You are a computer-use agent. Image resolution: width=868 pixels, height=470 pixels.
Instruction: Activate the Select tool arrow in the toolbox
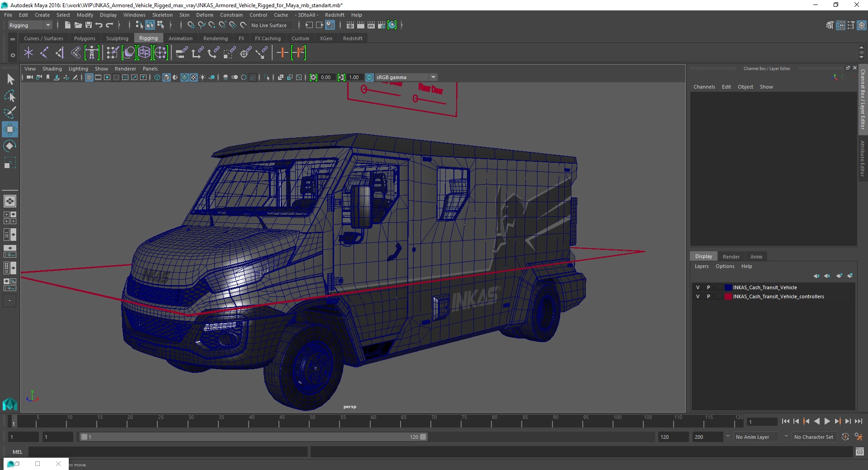click(10, 80)
